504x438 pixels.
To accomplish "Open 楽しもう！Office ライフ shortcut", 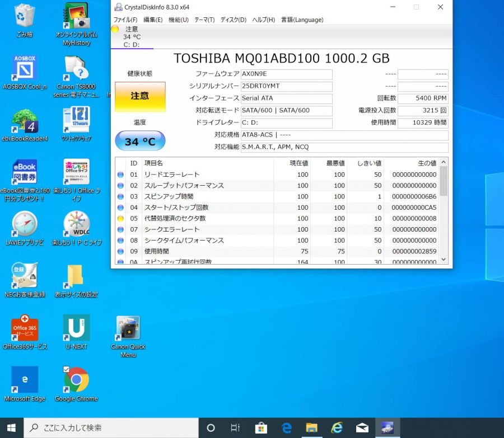I will [76, 181].
